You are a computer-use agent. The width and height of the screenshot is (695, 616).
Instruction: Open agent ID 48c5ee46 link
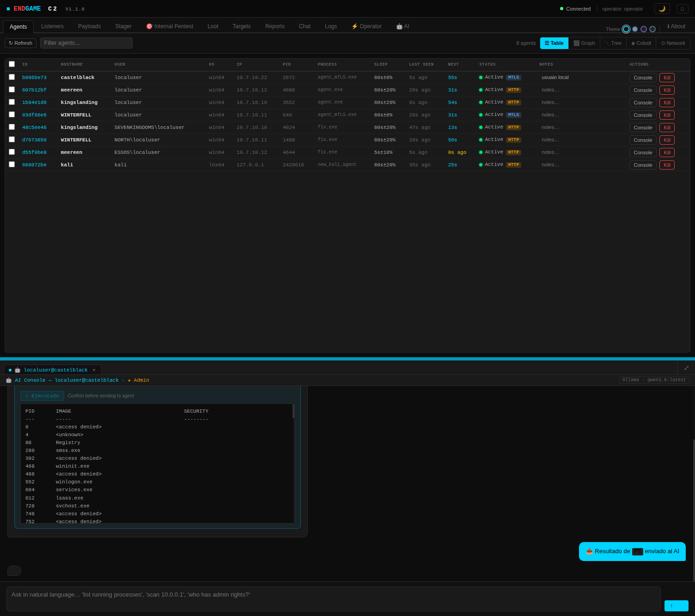(34, 128)
